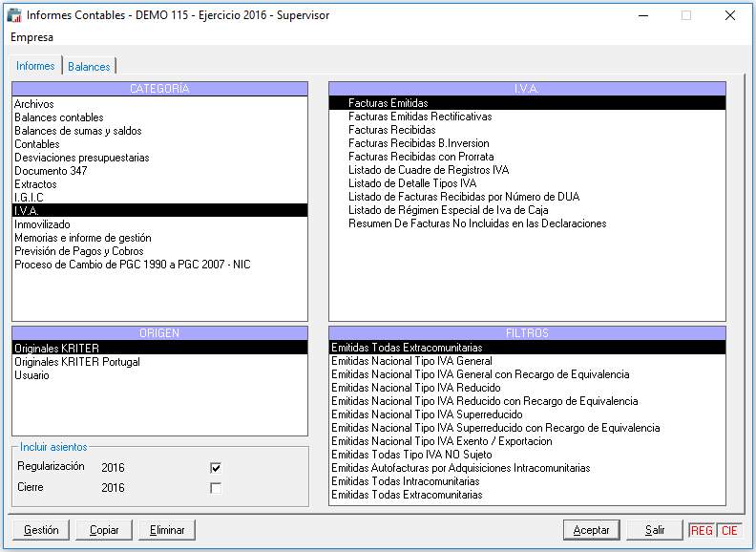Screen dimensions: 756x552
Task: Select Emitidas Nacional Tipo IVA Reducido filter
Action: [x=528, y=388]
